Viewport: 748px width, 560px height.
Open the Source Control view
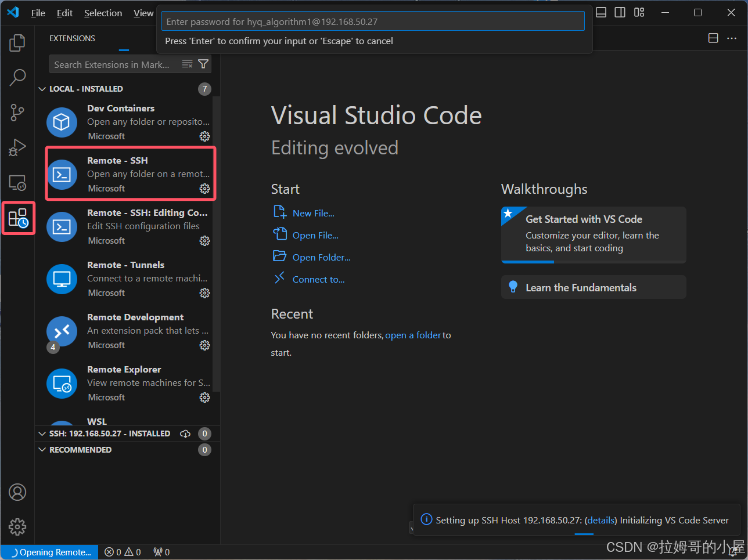pyautogui.click(x=17, y=113)
